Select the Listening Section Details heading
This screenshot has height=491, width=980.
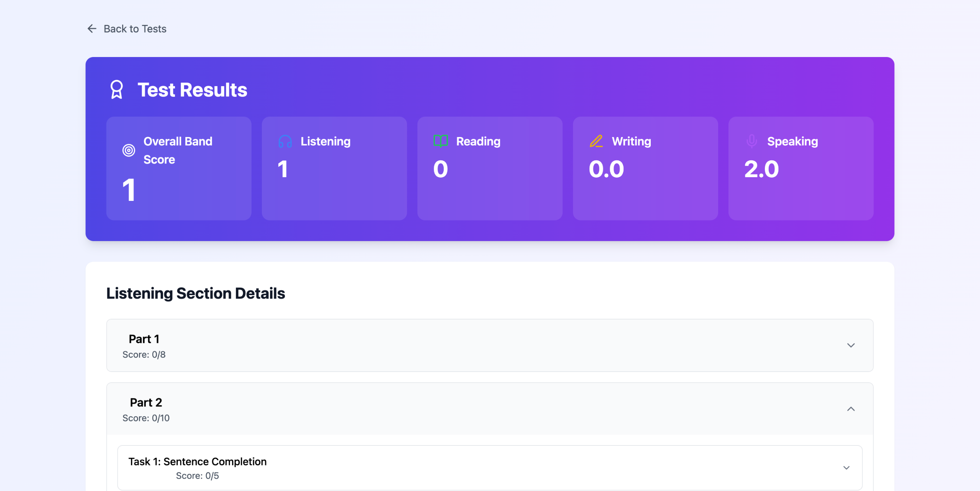(x=196, y=293)
